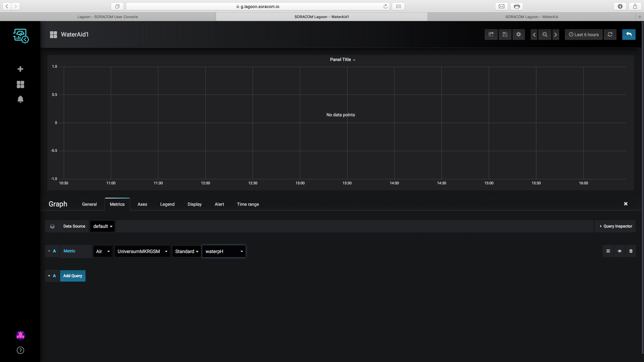Click the create plus icon in sidebar
The width and height of the screenshot is (644, 362).
click(20, 69)
